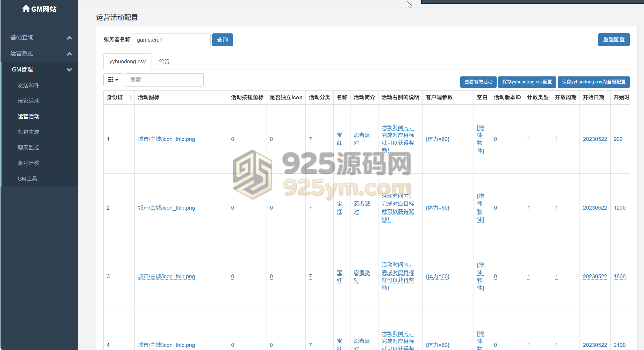Screen dimensions: 644x350
Task: Click 是否独立icon column header
Action: pyautogui.click(x=286, y=97)
